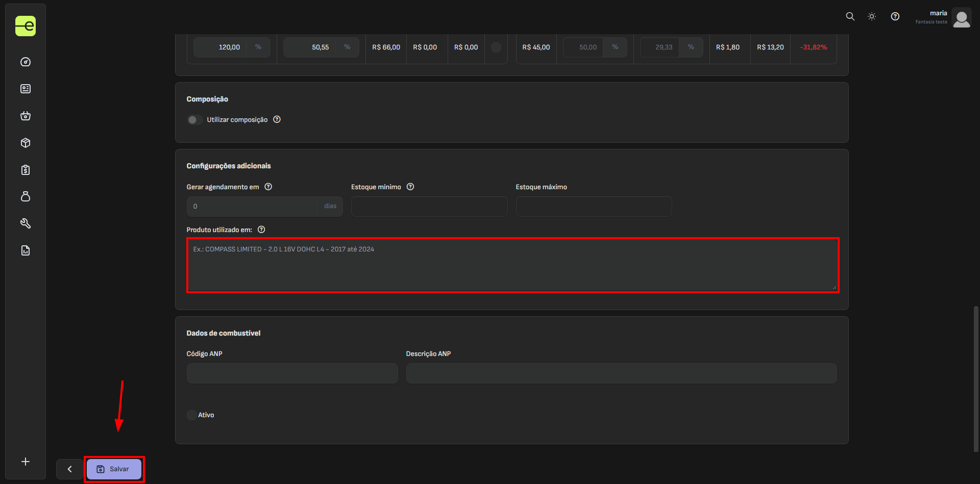
Task: Open the contacts card icon in sidebar
Action: tap(26, 89)
